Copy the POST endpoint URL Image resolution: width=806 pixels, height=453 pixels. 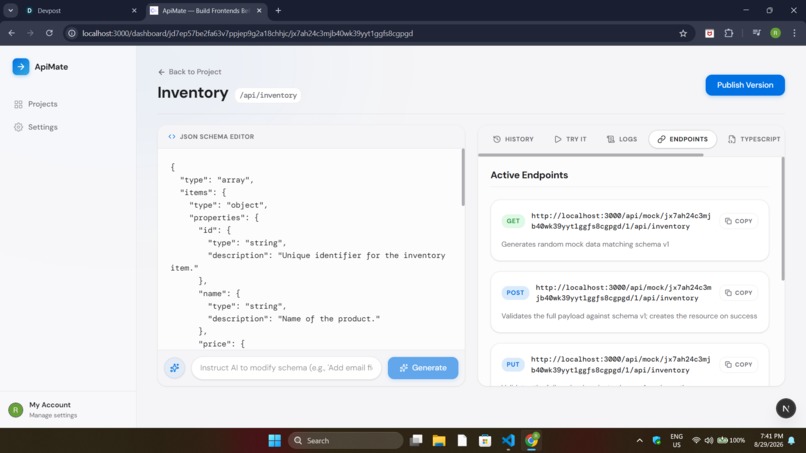pos(739,293)
